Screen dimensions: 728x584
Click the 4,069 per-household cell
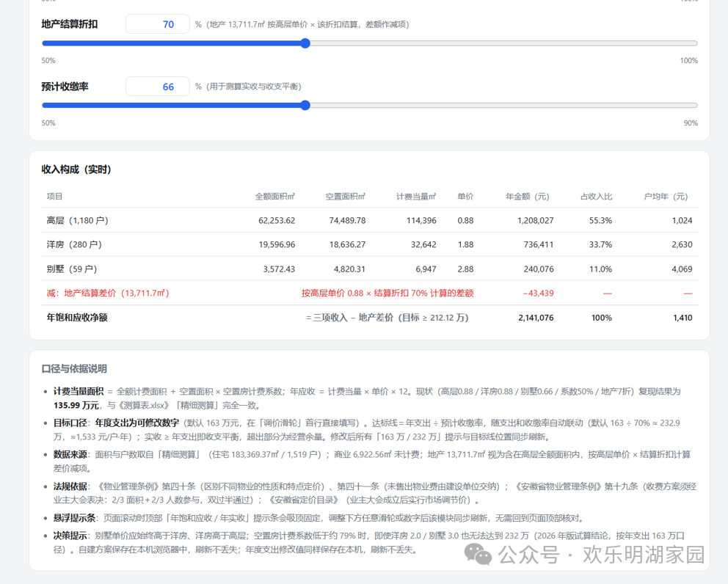coord(682,269)
